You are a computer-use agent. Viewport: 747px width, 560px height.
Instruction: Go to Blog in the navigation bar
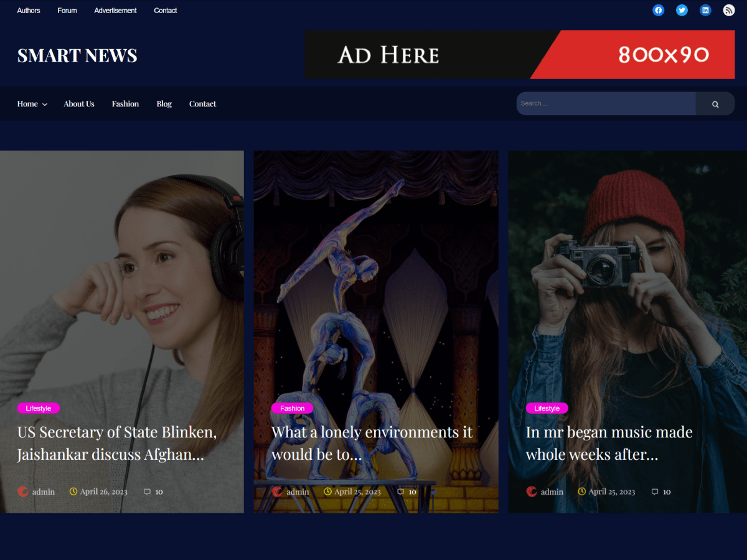164,104
